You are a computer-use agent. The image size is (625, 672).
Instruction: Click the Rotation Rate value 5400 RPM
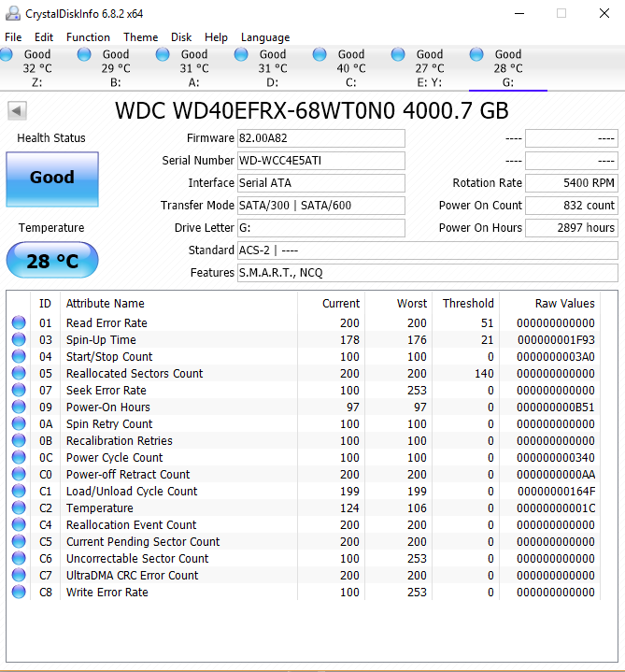coord(572,183)
